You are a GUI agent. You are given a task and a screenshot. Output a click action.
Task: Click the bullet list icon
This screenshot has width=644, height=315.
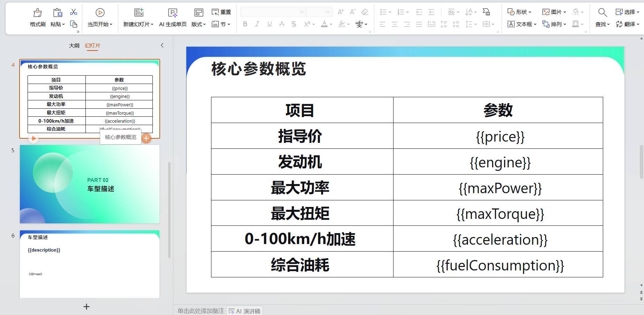[383, 12]
